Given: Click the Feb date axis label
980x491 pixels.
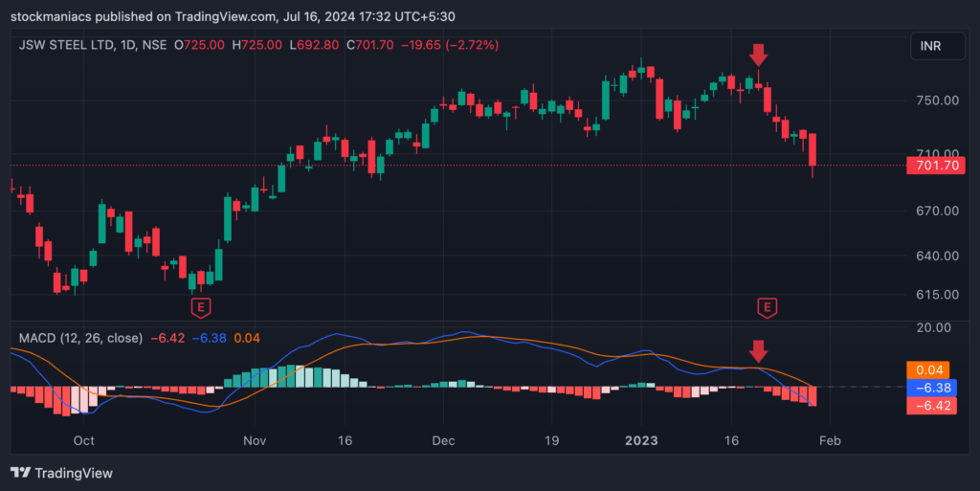Looking at the screenshot, I should click(830, 440).
